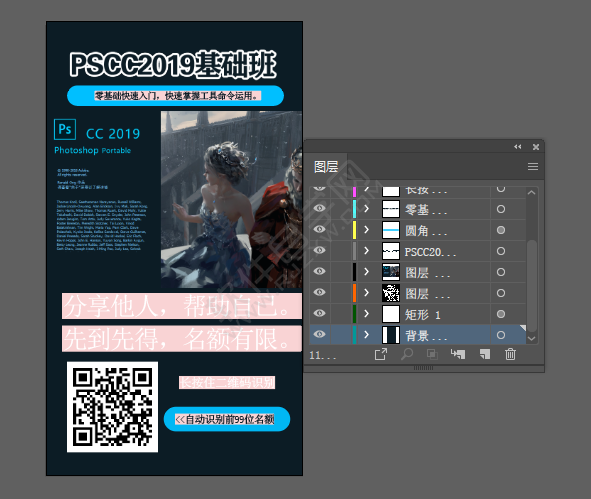Image resolution: width=591 pixels, height=499 pixels.
Task: Expand the 矩形 1 layer contents
Action: tap(366, 314)
